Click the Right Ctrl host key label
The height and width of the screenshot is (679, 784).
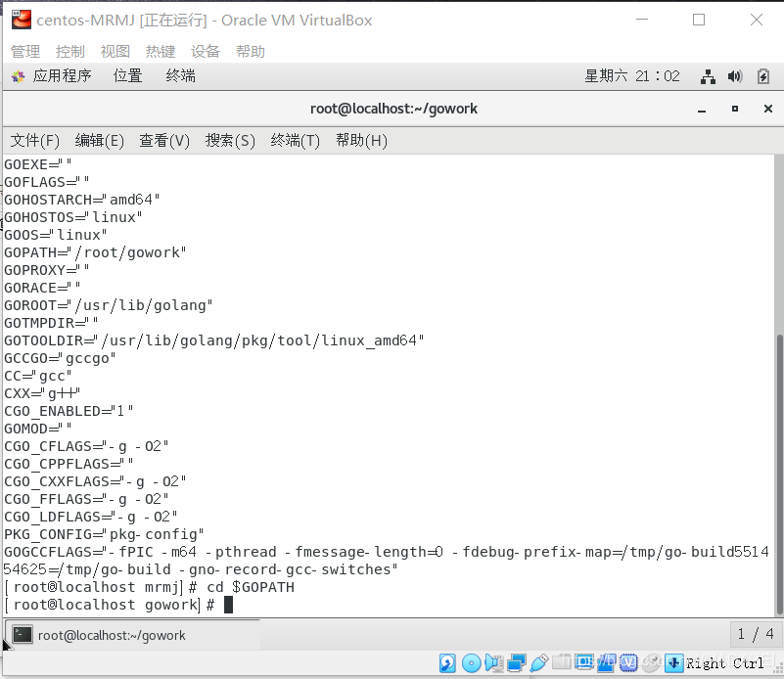725,663
